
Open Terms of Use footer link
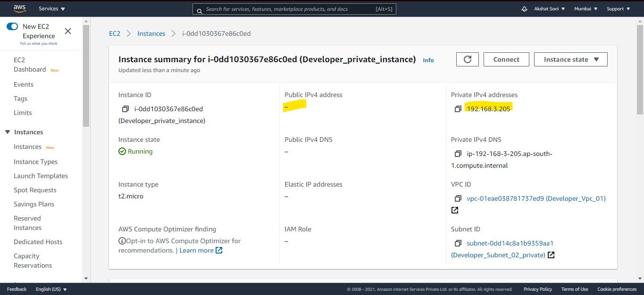coord(575,289)
